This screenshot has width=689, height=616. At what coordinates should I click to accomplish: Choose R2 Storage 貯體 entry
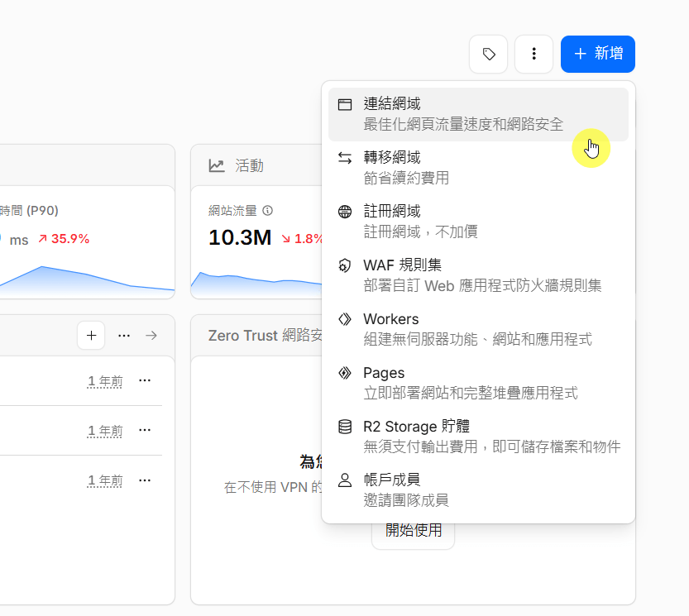478,437
